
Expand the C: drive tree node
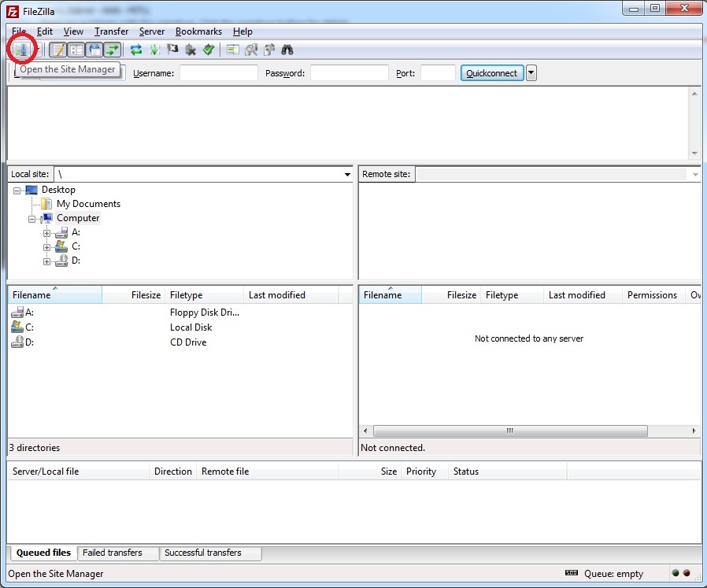(46, 247)
